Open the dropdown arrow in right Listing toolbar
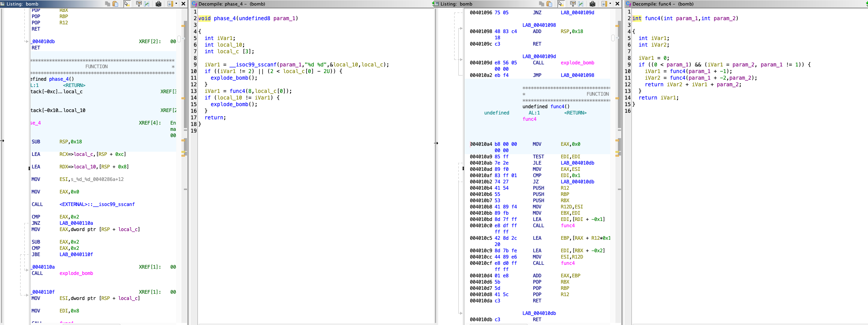The height and width of the screenshot is (325, 868). pos(610,4)
